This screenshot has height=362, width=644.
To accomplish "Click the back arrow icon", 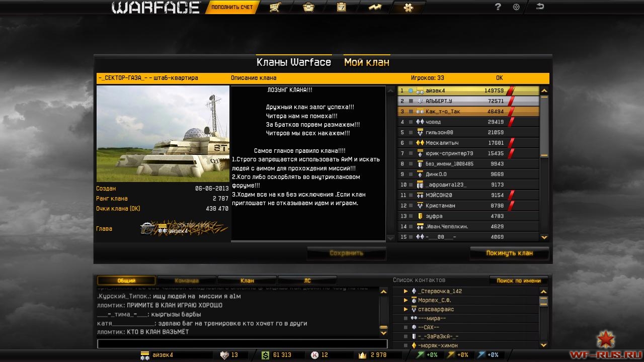I will click(x=540, y=7).
